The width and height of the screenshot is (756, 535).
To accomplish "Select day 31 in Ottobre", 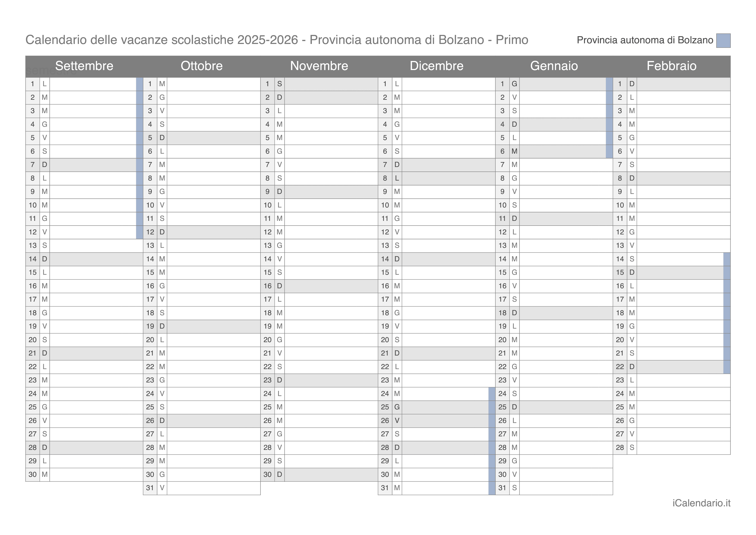I will coord(150,488).
